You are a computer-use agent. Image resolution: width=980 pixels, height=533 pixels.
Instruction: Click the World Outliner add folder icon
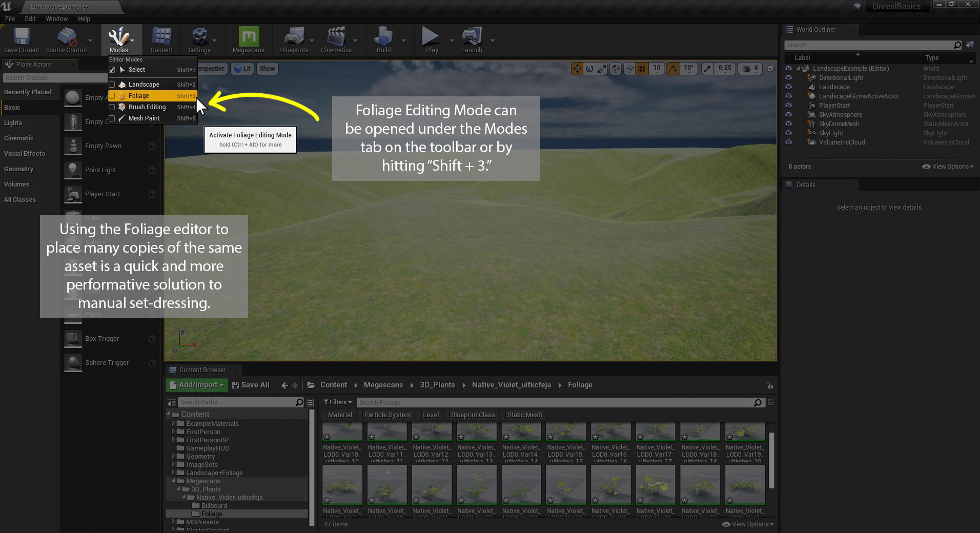[970, 45]
